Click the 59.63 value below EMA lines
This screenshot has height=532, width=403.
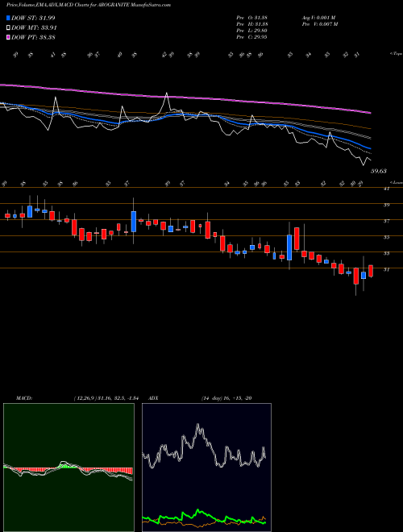(378, 172)
